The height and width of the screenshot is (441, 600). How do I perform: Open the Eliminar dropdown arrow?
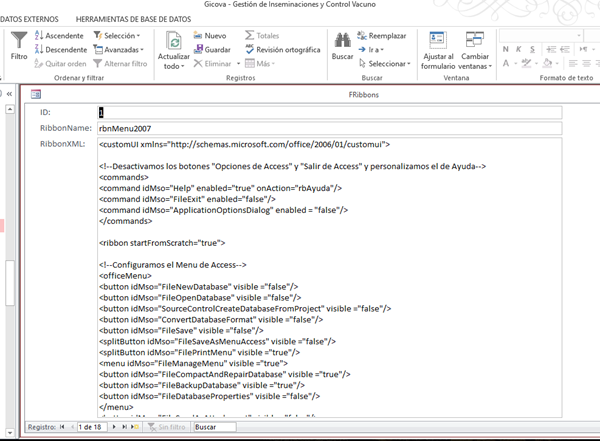coord(238,64)
